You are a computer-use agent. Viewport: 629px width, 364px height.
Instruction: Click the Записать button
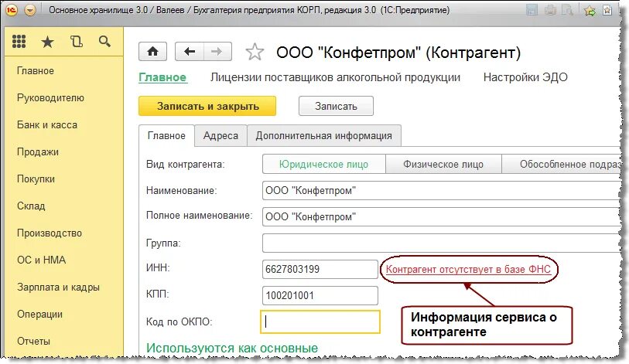click(336, 106)
